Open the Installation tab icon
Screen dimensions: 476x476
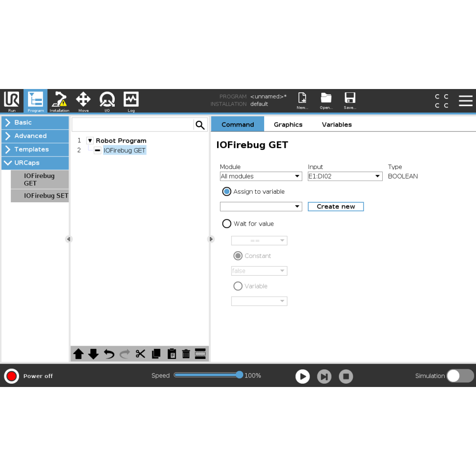tap(59, 101)
